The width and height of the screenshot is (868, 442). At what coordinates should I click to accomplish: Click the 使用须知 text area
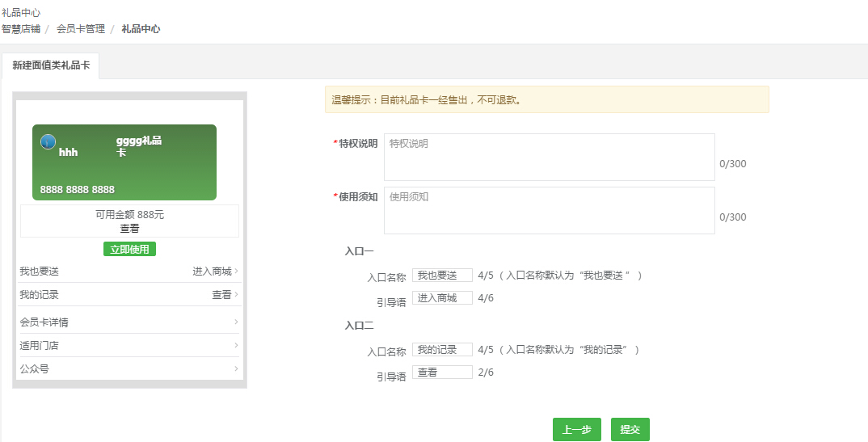[549, 210]
